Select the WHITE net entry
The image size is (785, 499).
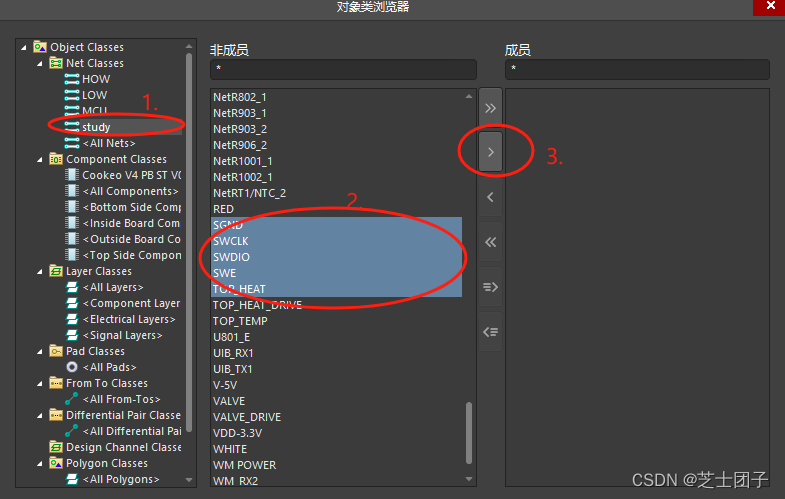[x=230, y=449]
